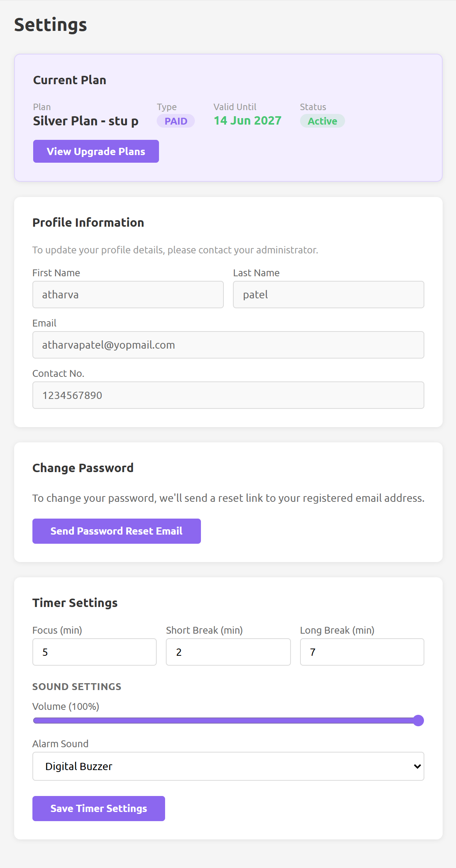Click the Silver Plan - stu p name

point(86,121)
